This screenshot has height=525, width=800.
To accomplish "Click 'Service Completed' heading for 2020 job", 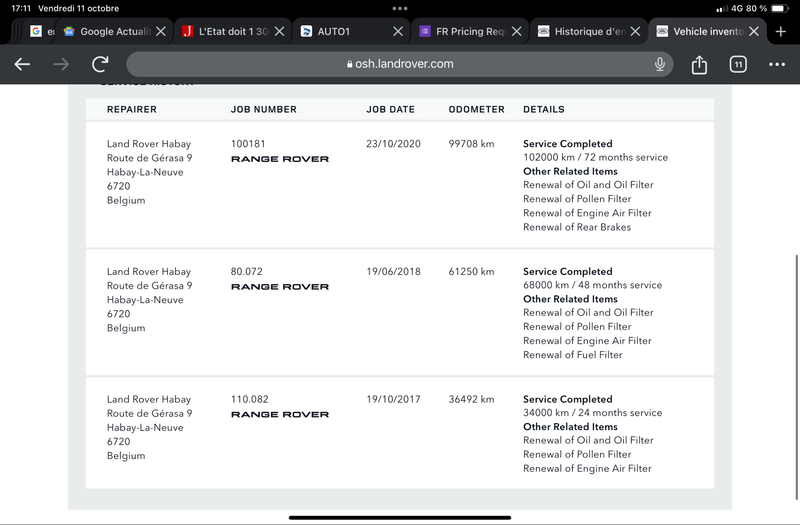I will pos(567,144).
